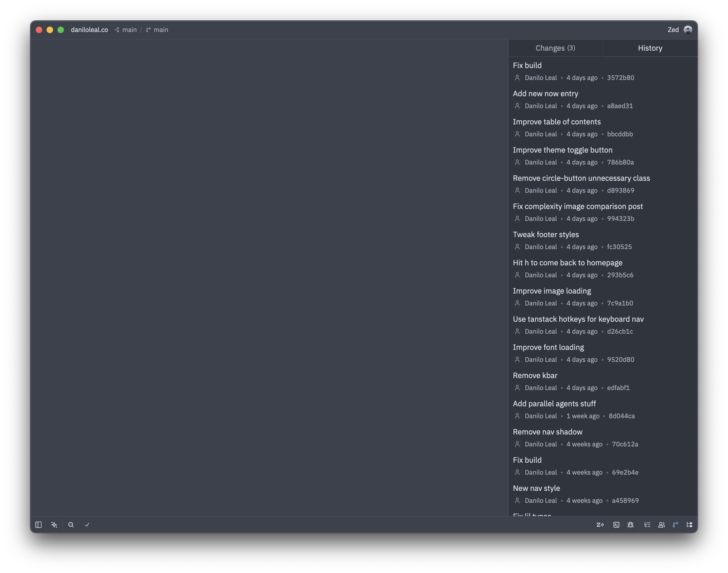The height and width of the screenshot is (573, 728).
Task: Open the debugger bug icon
Action: pyautogui.click(x=630, y=525)
